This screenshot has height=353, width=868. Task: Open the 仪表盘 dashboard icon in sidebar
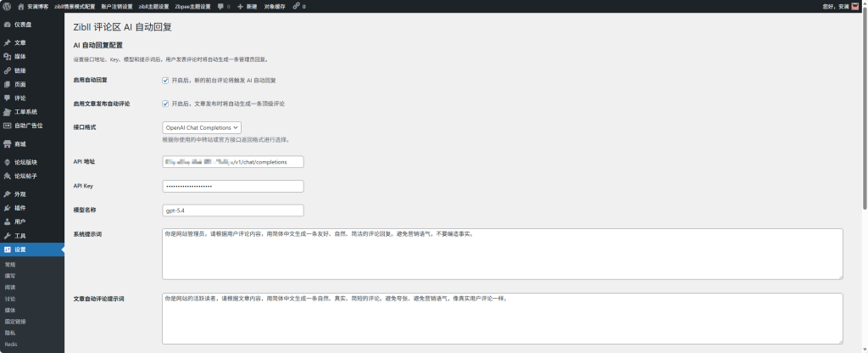(7, 25)
